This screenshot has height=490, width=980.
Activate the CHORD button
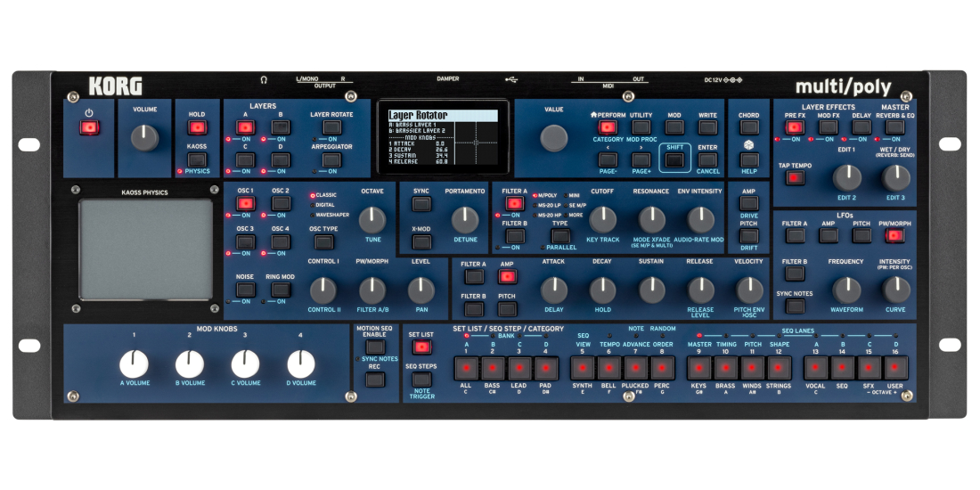(x=749, y=127)
